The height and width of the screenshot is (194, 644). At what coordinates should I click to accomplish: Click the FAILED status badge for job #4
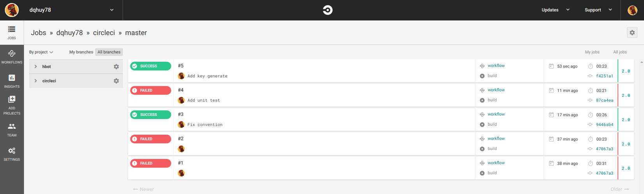pyautogui.click(x=151, y=91)
